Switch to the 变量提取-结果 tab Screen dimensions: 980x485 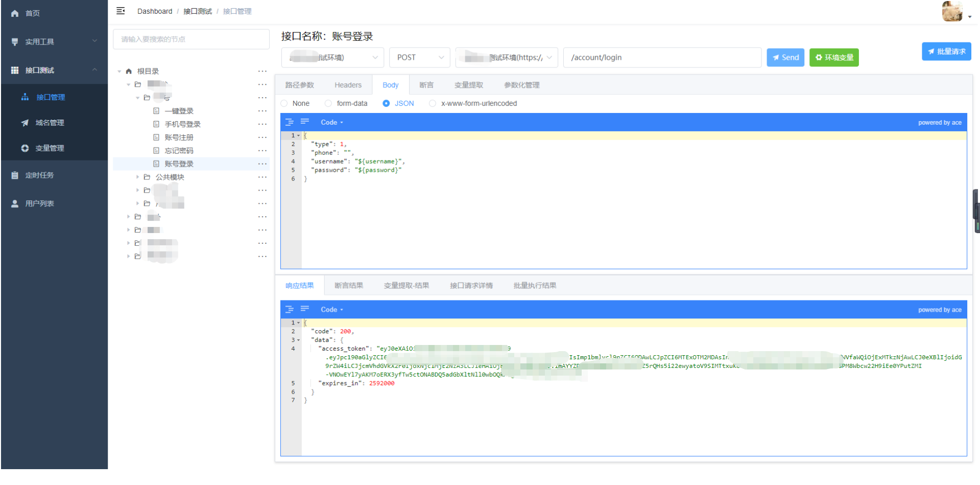406,286
